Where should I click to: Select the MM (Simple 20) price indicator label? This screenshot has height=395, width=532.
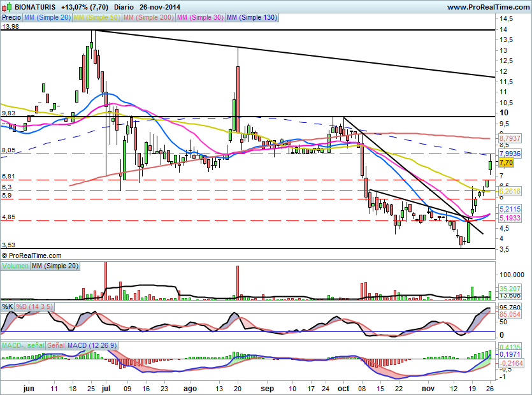click(48, 18)
